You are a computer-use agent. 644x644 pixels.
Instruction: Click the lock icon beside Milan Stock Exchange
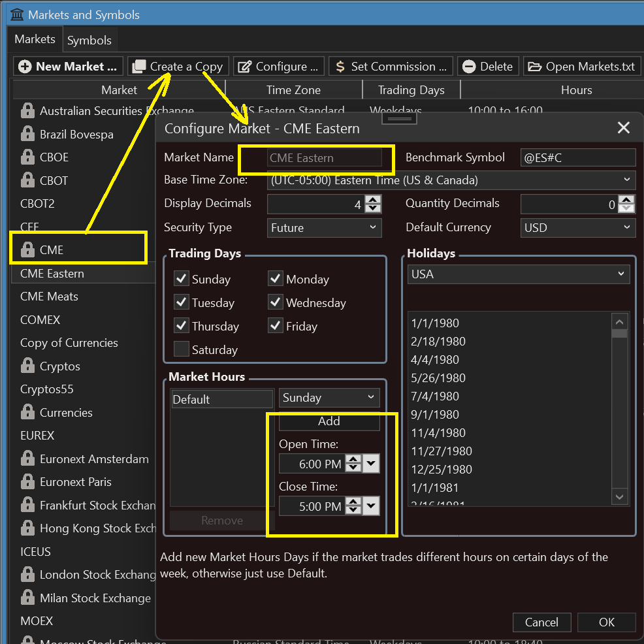coord(27,598)
